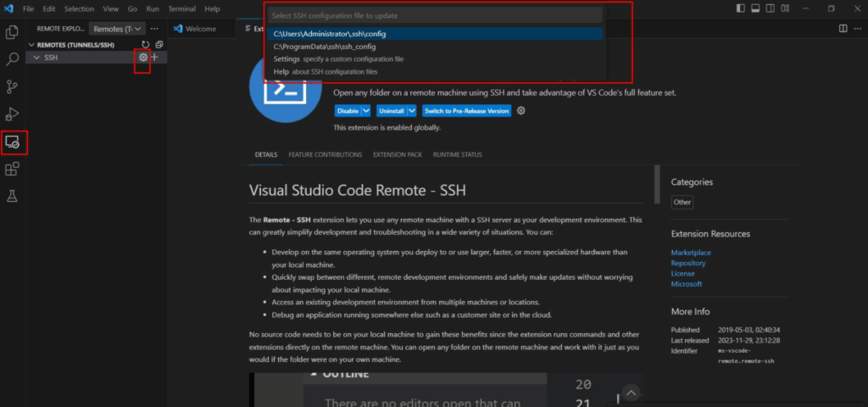
Task: Open Disable button dropdown arrow
Action: click(366, 111)
